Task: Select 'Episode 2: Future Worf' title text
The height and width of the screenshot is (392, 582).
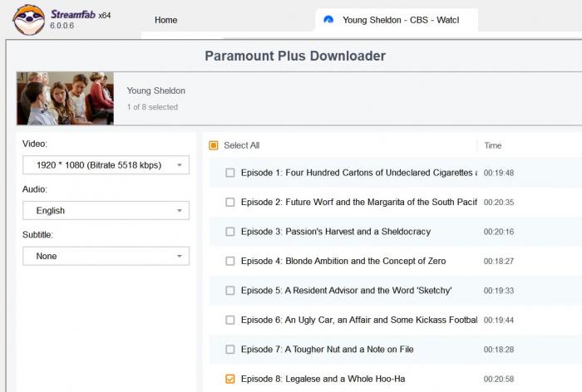Action: pyautogui.click(x=359, y=202)
